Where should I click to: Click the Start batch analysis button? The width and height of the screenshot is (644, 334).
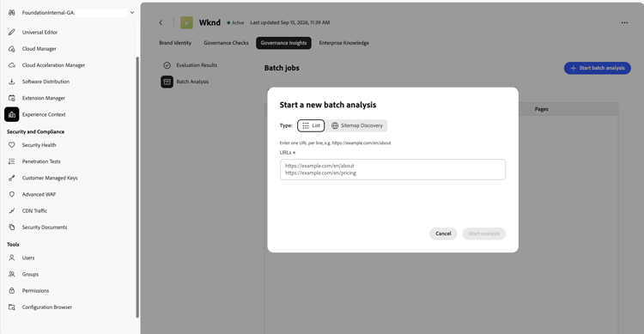tap(597, 68)
